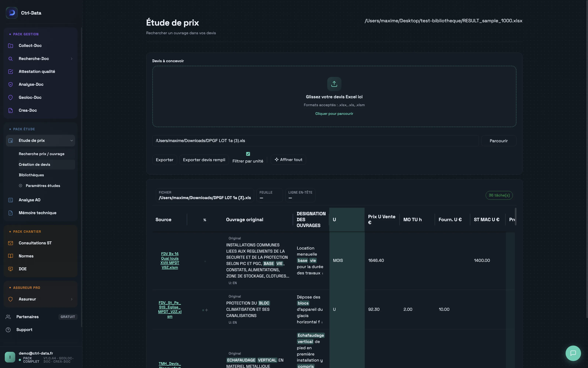
Task: Expand the Assureur submenu chevron
Action: (x=72, y=299)
